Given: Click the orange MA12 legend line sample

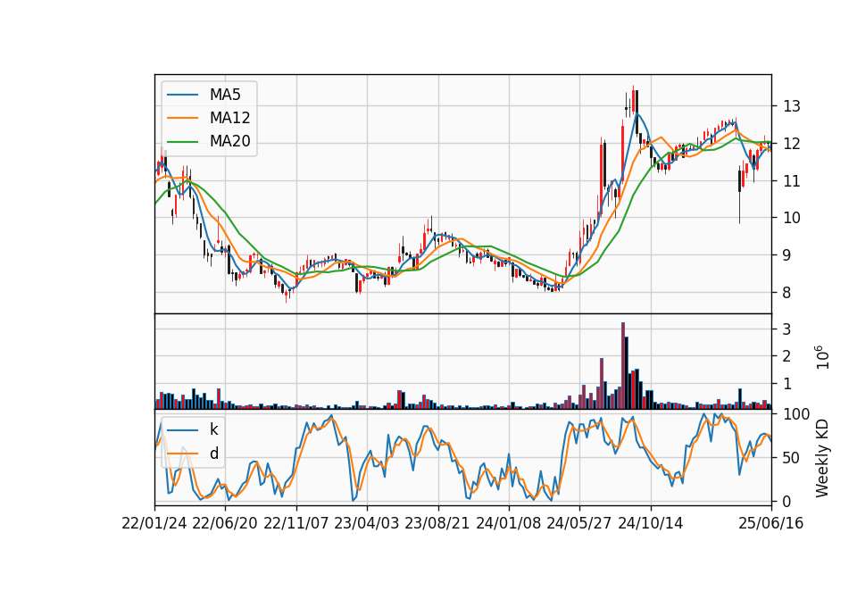Looking at the screenshot, I should point(182,118).
